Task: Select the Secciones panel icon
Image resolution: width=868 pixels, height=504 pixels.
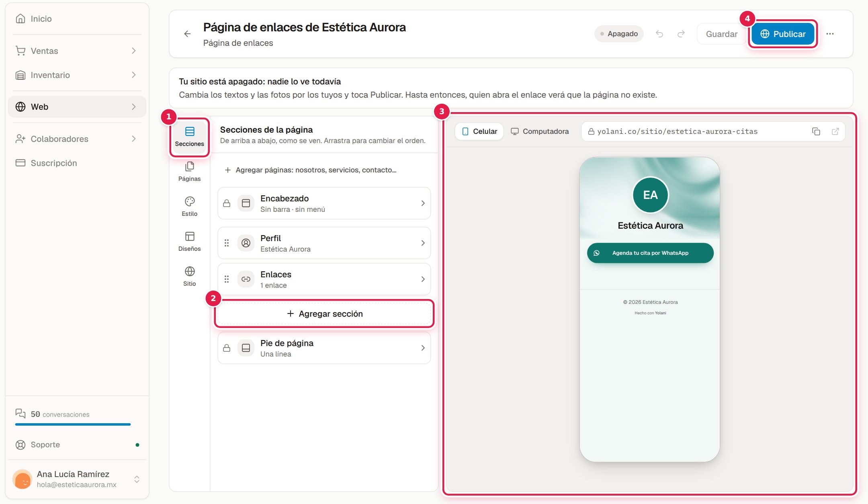Action: pyautogui.click(x=190, y=137)
